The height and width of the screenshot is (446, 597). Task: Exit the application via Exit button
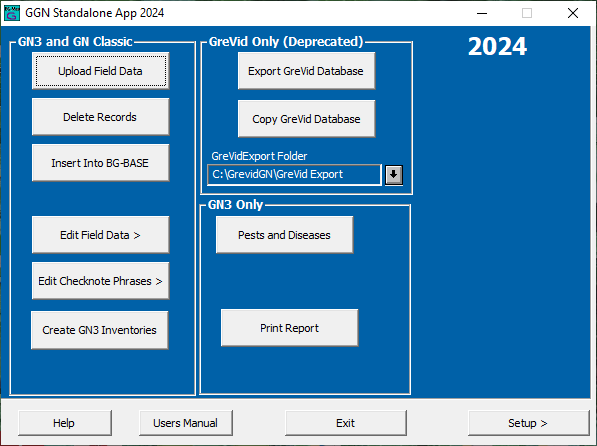346,423
